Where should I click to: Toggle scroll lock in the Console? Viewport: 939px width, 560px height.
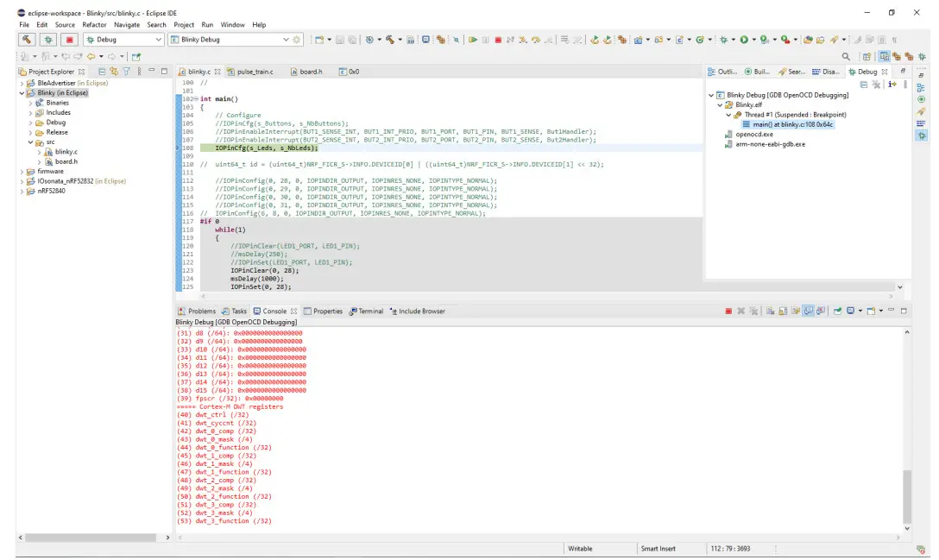tap(783, 311)
